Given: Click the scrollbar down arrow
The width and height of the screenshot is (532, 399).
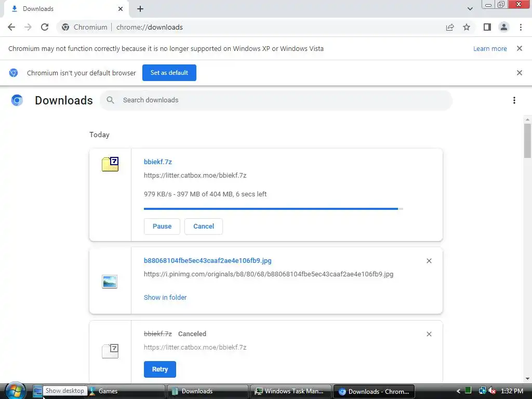Looking at the screenshot, I should pyautogui.click(x=527, y=379).
